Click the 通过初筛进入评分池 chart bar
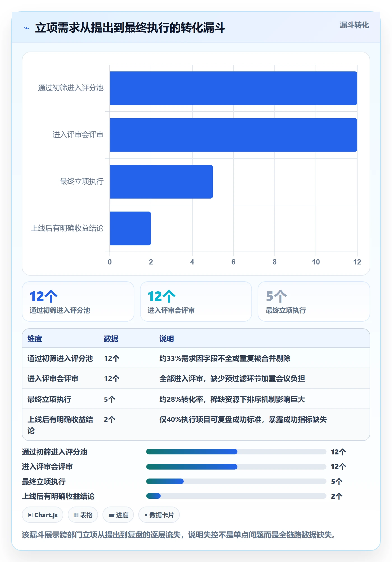 coord(233,88)
